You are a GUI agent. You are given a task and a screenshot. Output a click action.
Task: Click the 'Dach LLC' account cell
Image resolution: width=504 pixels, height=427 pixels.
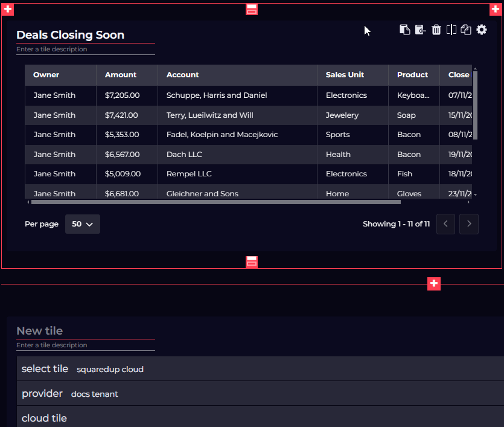point(238,155)
